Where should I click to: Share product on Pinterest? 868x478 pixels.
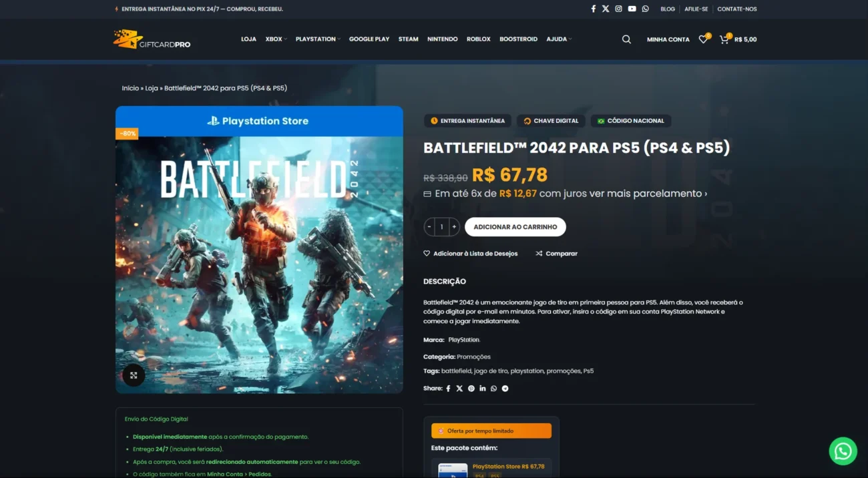click(471, 389)
